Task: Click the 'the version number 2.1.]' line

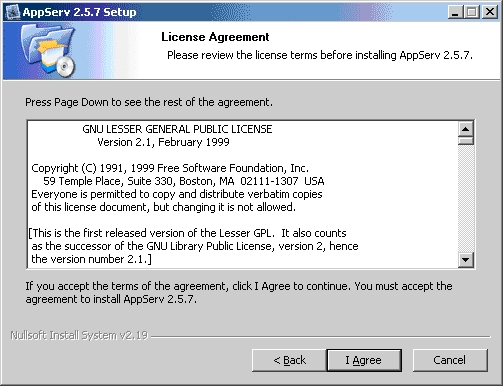Action: pos(91,259)
